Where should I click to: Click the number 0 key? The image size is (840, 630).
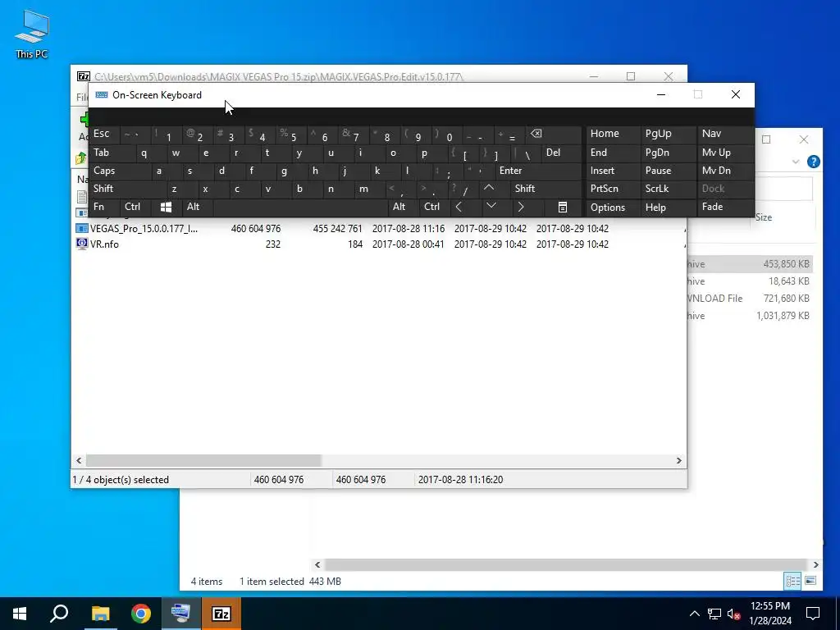[x=446, y=134]
